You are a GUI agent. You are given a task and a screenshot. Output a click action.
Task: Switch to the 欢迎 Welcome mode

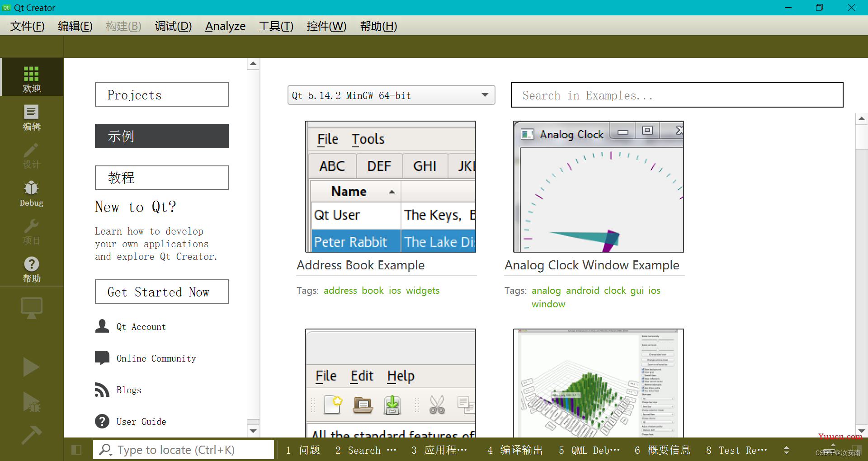click(32, 78)
